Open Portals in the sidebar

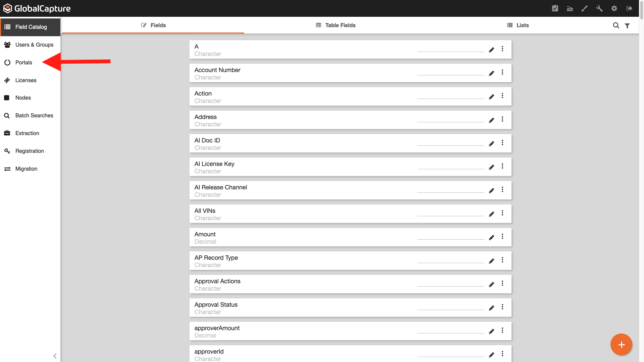(23, 63)
